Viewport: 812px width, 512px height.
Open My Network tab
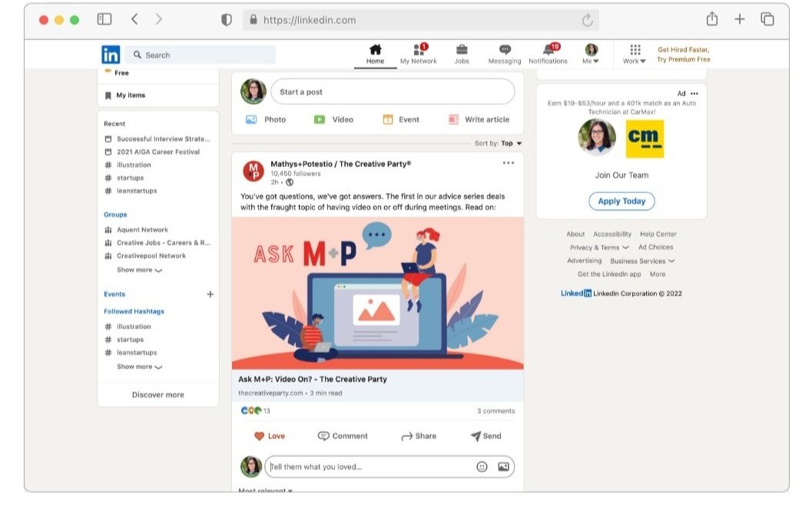(419, 55)
